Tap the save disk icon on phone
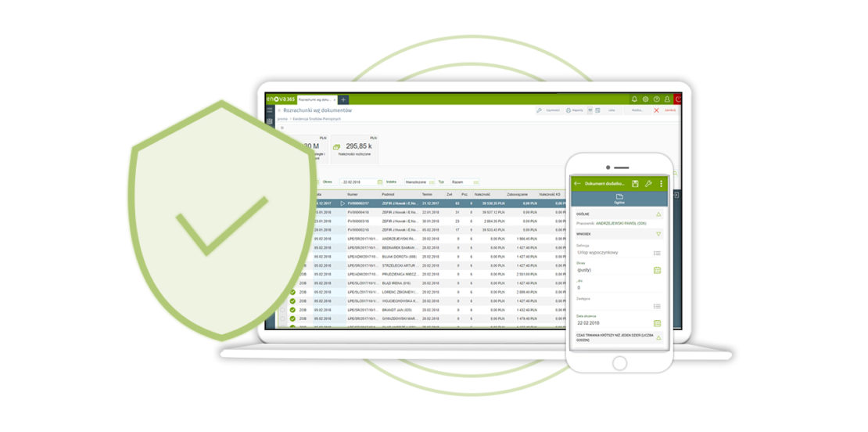The height and width of the screenshot is (432, 868). coord(635,183)
